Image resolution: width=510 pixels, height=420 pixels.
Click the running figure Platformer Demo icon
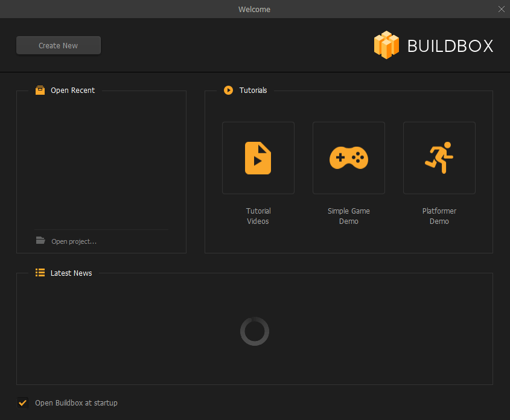pyautogui.click(x=439, y=158)
